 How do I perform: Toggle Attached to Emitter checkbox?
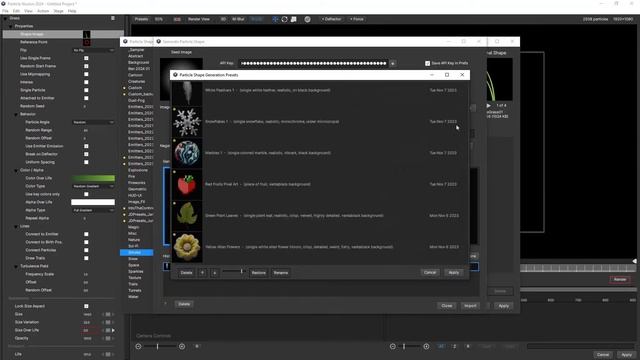(x=86, y=98)
